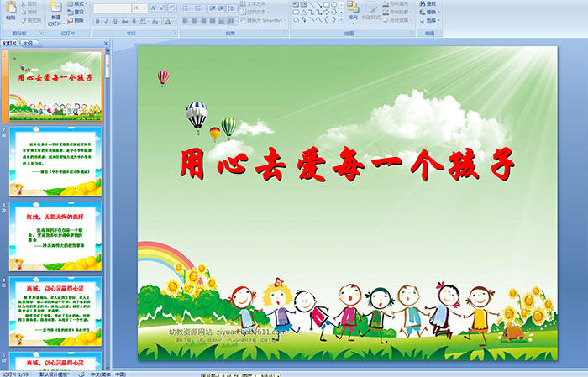588x377 pixels.
Task: Select the straight Line shape
Action: click(311, 4)
